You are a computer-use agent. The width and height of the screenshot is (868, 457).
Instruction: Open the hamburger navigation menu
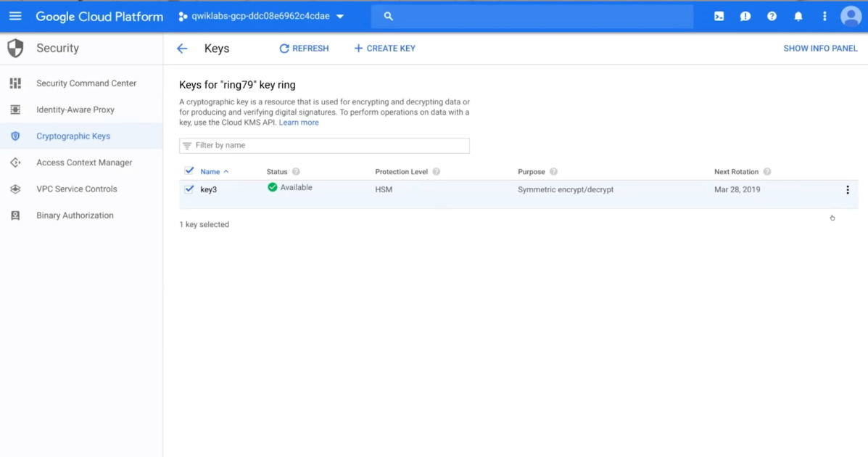(x=15, y=16)
